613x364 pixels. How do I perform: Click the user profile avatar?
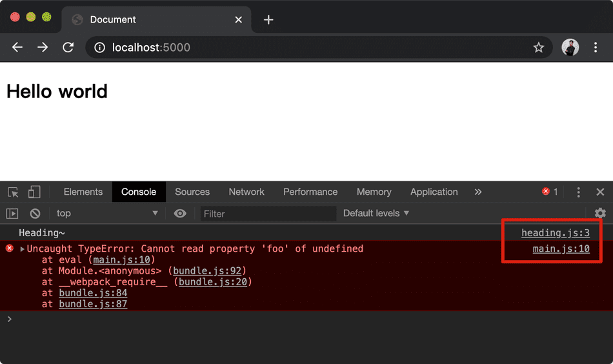(570, 48)
